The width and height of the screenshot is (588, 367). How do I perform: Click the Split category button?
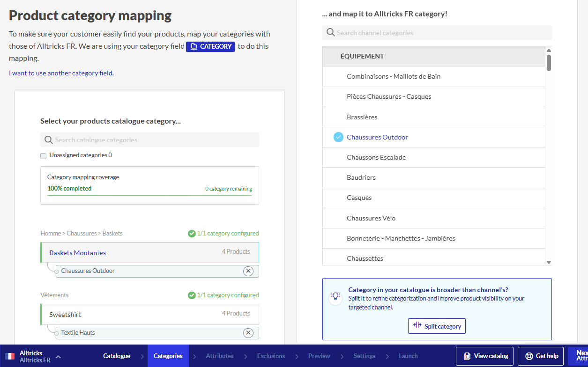pyautogui.click(x=437, y=326)
